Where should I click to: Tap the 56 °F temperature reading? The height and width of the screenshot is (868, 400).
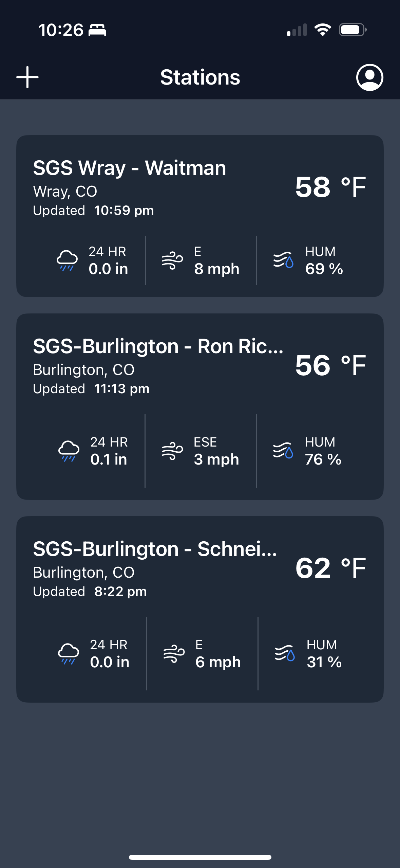(330, 365)
